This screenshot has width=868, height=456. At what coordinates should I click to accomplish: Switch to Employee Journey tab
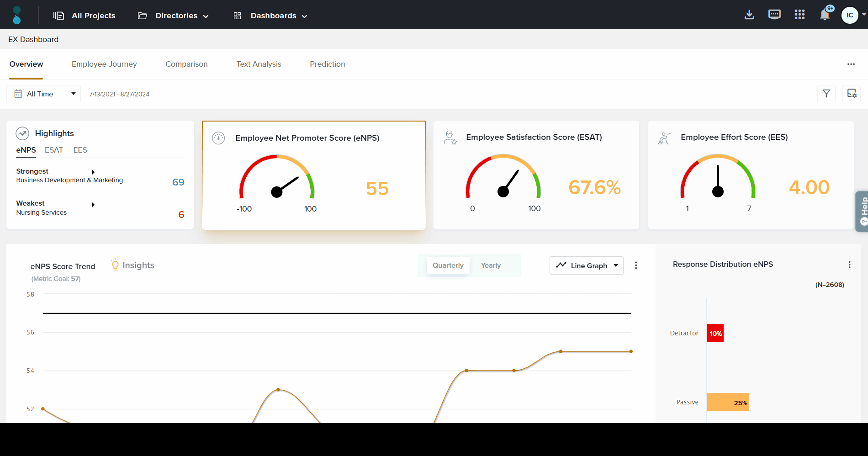(x=104, y=64)
